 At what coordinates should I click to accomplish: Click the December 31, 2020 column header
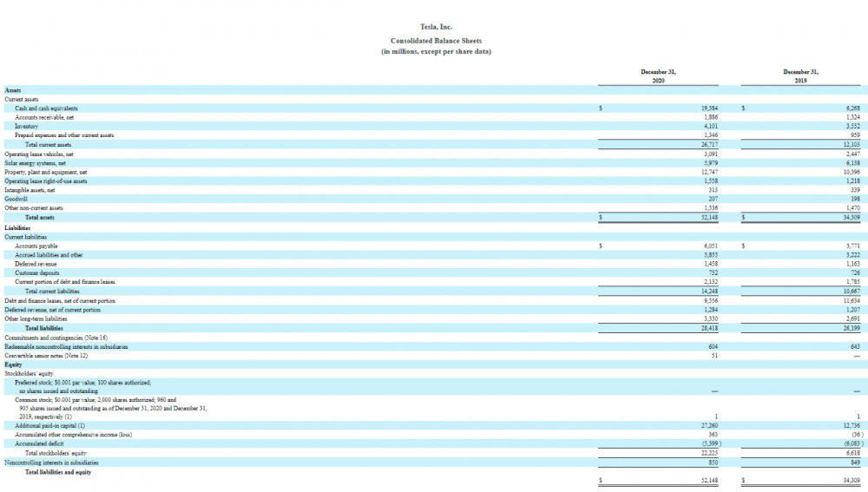658,75
